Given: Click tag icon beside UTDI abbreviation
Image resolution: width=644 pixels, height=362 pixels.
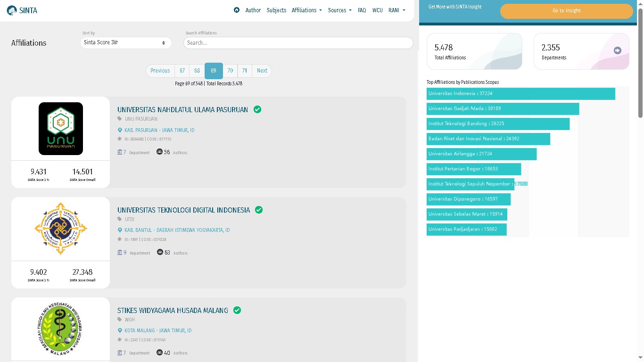Looking at the screenshot, I should 120,219.
